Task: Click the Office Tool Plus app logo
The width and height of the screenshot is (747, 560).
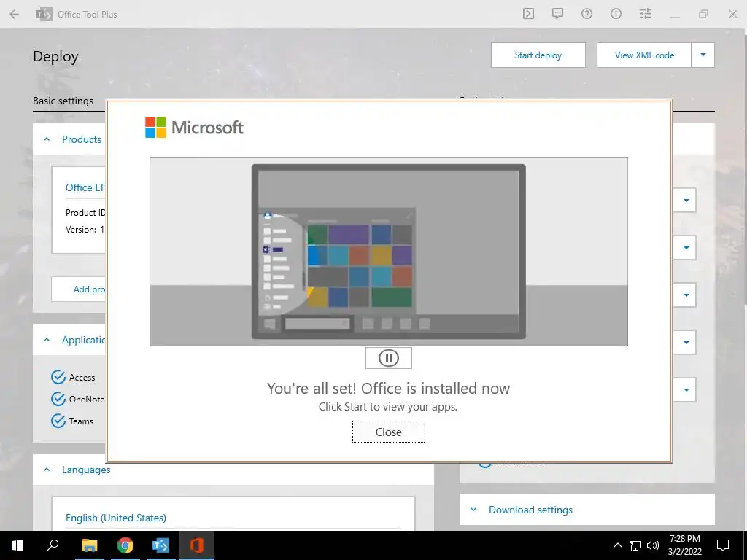Action: 44,15
